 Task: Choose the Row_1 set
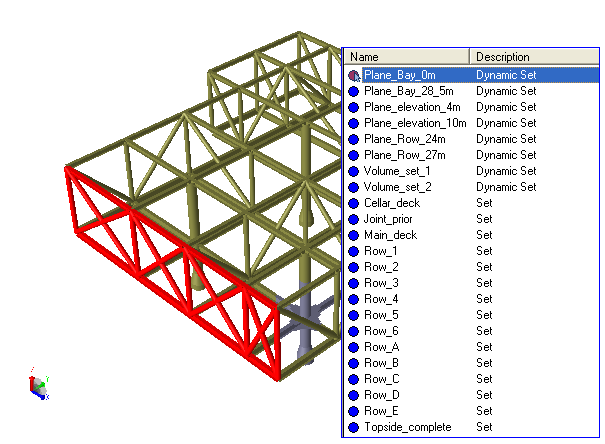coord(381,251)
